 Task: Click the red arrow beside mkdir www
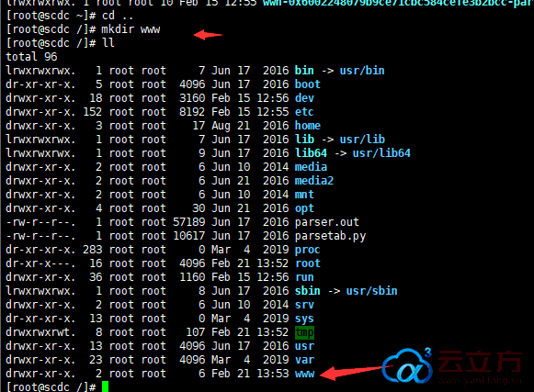(208, 35)
